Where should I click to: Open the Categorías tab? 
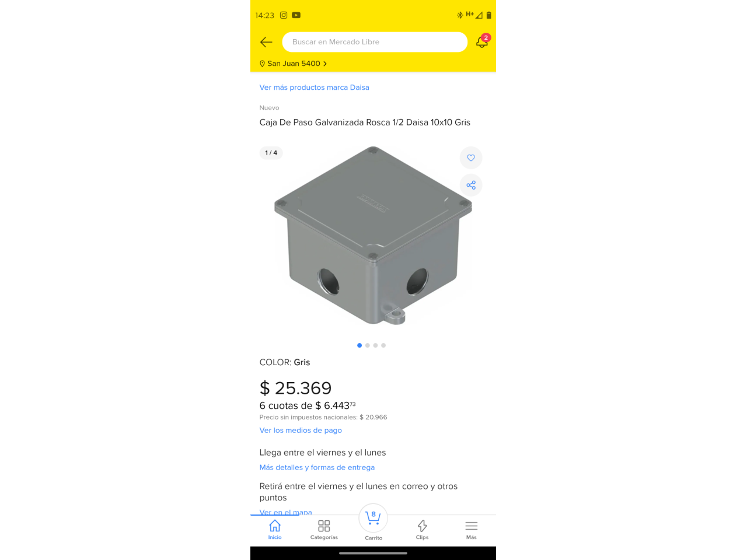pyautogui.click(x=324, y=529)
